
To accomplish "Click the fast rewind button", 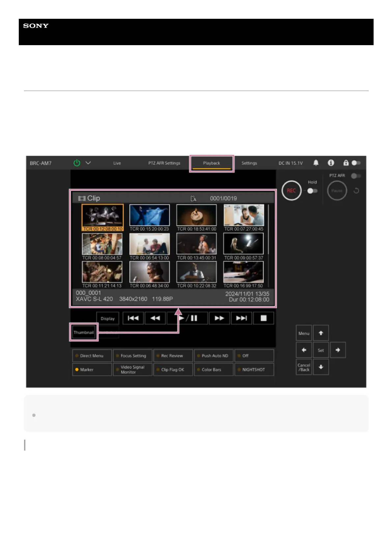I will (155, 318).
